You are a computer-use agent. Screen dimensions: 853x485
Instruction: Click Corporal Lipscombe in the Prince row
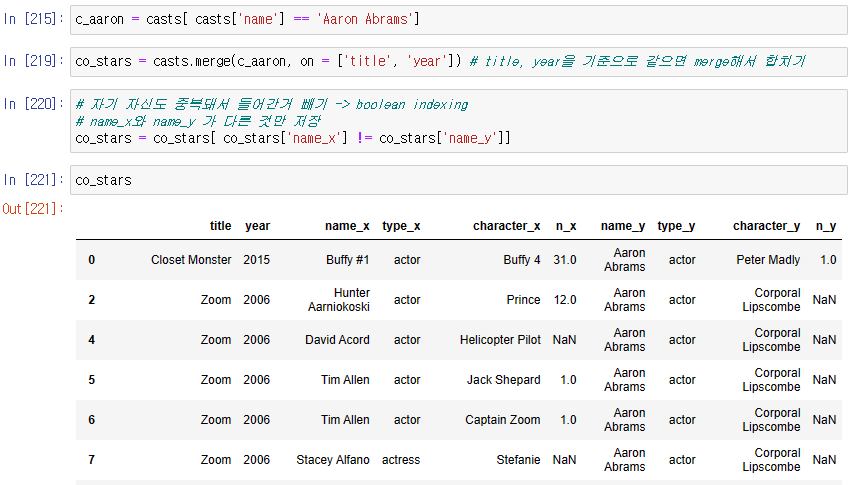(x=771, y=300)
